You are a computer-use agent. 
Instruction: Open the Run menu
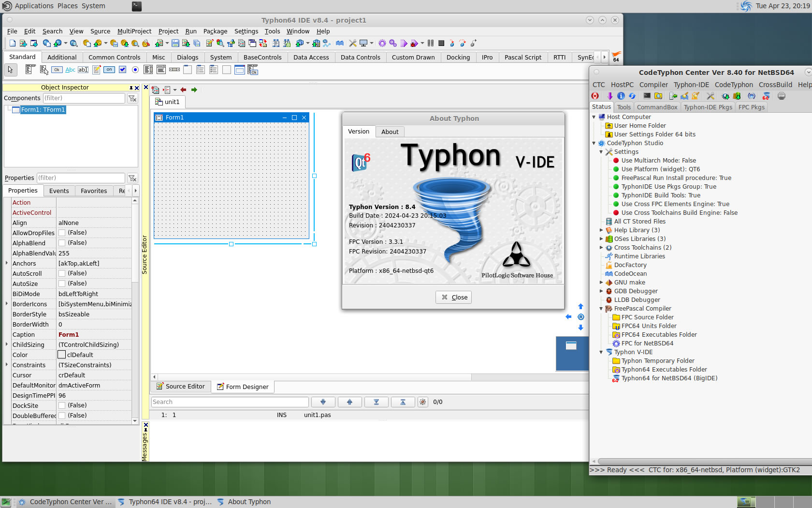[191, 31]
